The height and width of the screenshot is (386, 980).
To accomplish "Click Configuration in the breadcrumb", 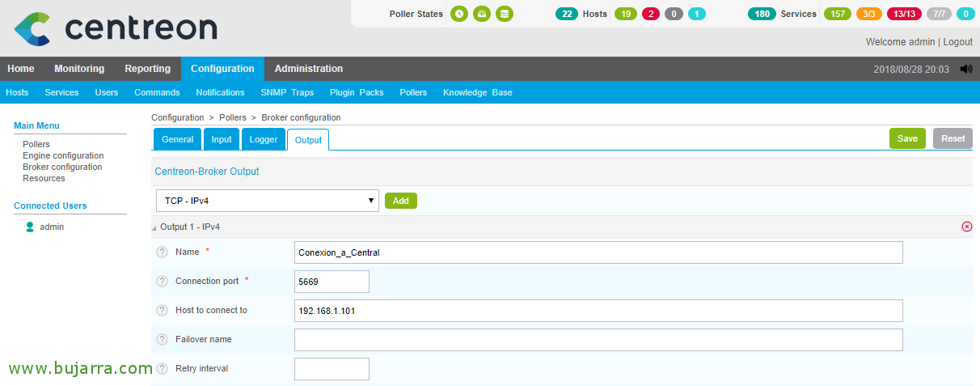I will click(x=178, y=117).
